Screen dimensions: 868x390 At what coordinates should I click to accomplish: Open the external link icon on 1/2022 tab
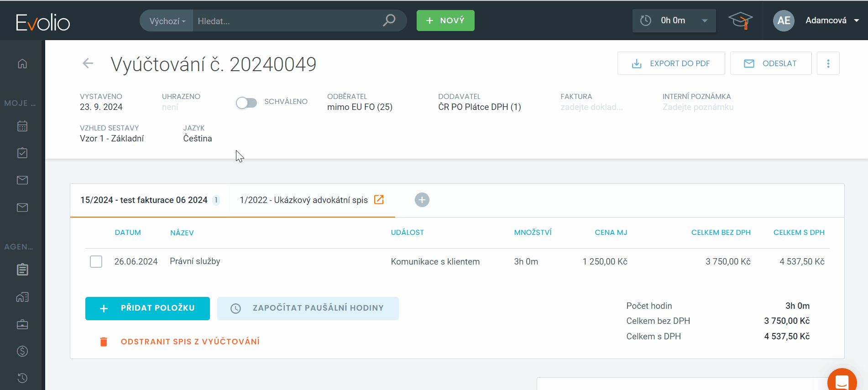(379, 200)
